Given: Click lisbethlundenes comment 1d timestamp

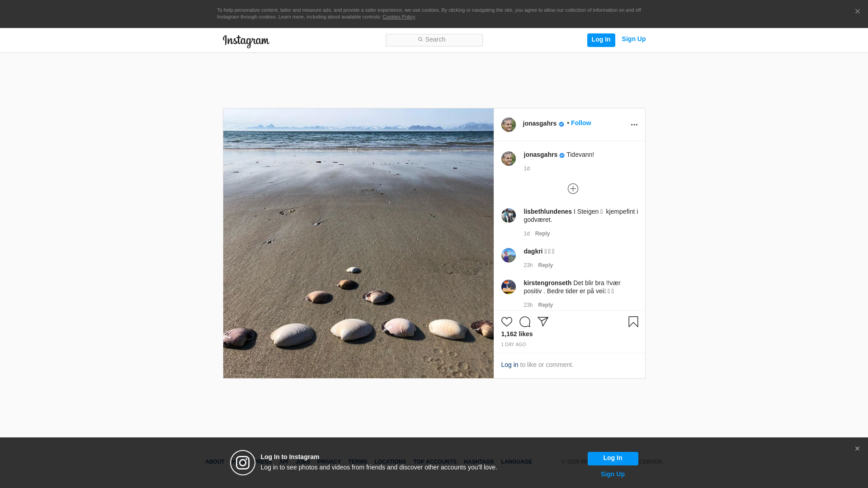Looking at the screenshot, I should [527, 234].
